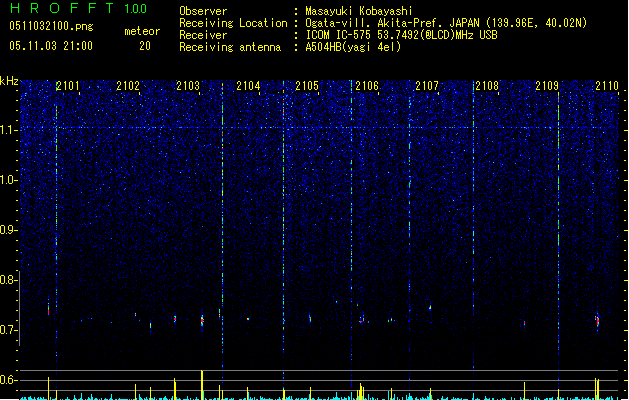Click the 2105 time marker
Screen dimensions: 629x400
click(307, 86)
